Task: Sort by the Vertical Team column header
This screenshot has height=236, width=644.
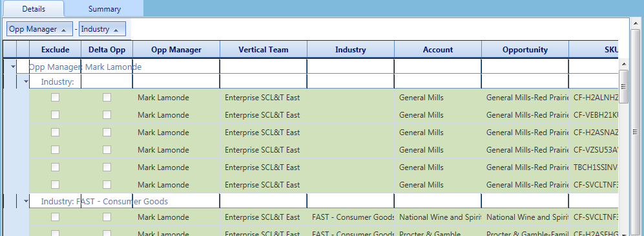Action: pyautogui.click(x=264, y=49)
